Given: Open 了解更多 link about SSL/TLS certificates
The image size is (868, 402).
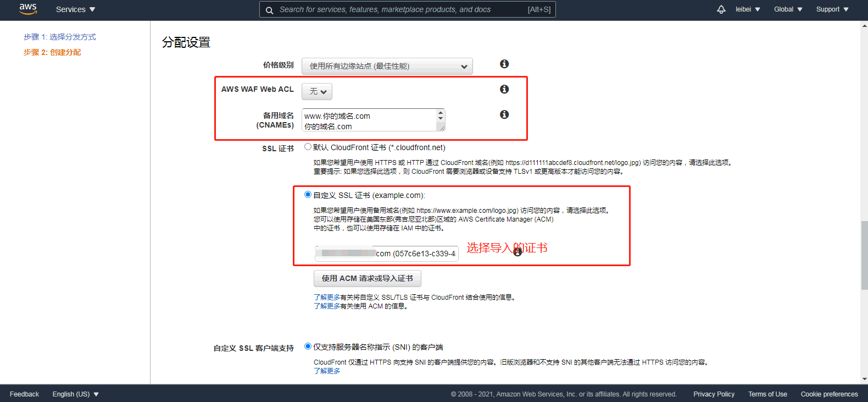Looking at the screenshot, I should (327, 297).
